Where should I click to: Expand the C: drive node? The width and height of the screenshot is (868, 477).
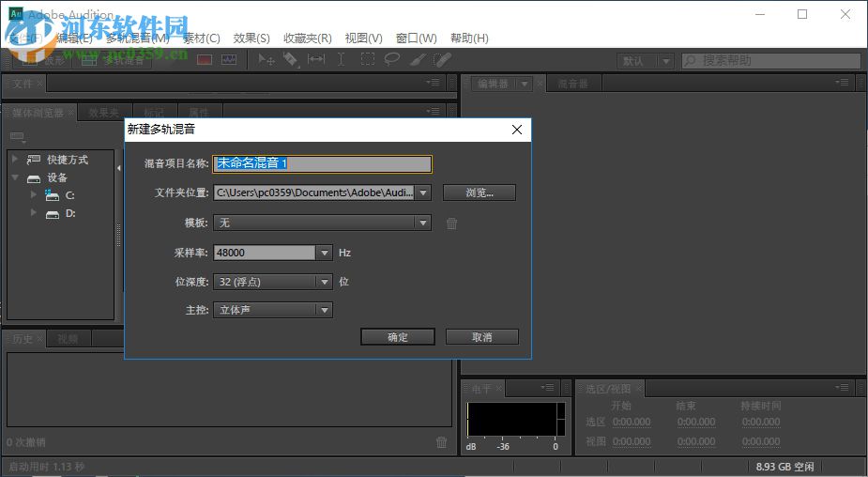click(33, 195)
